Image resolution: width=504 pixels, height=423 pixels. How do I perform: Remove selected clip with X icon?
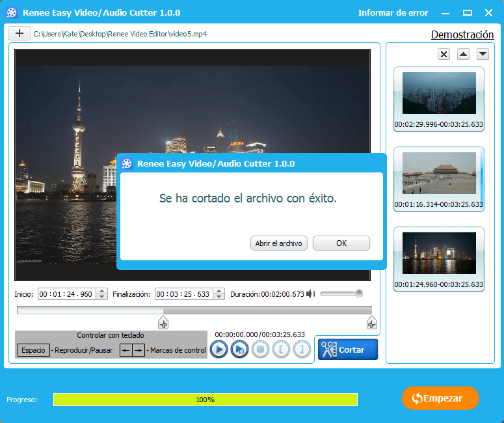(444, 54)
